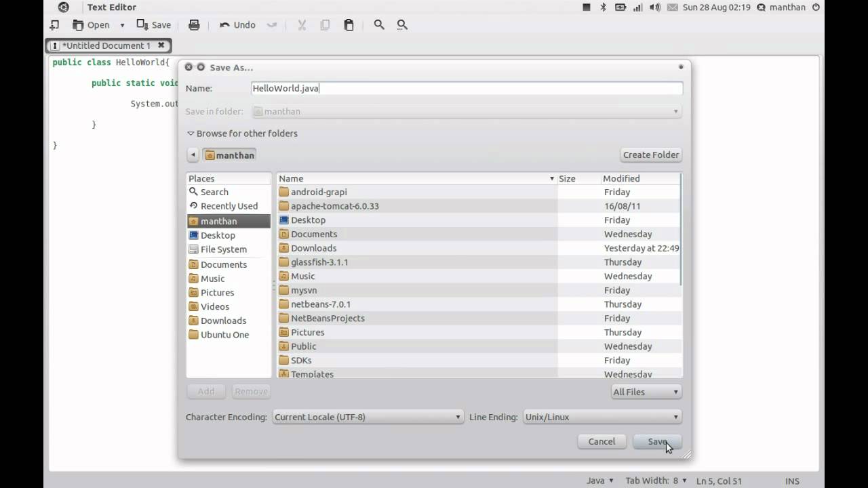Viewport: 868px width, 488px height.
Task: Click the manthan path bar button
Action: pos(229,155)
